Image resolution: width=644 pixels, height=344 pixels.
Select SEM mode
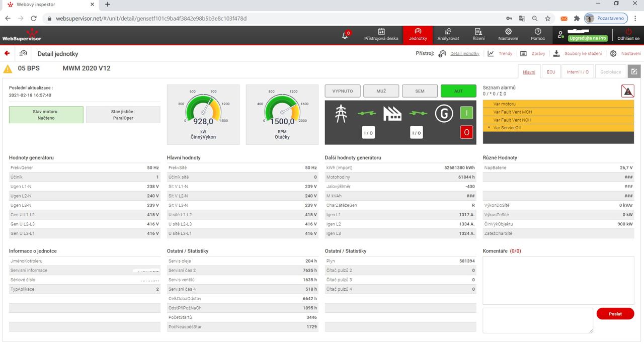click(420, 91)
